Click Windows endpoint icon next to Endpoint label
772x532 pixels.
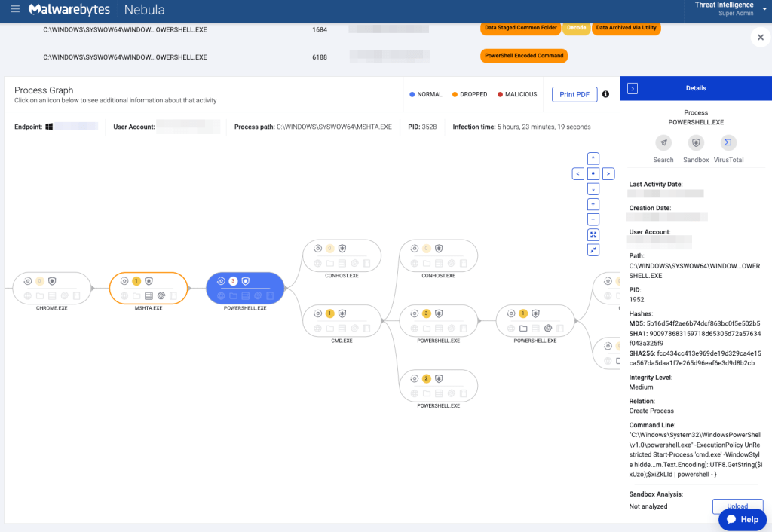tap(49, 127)
